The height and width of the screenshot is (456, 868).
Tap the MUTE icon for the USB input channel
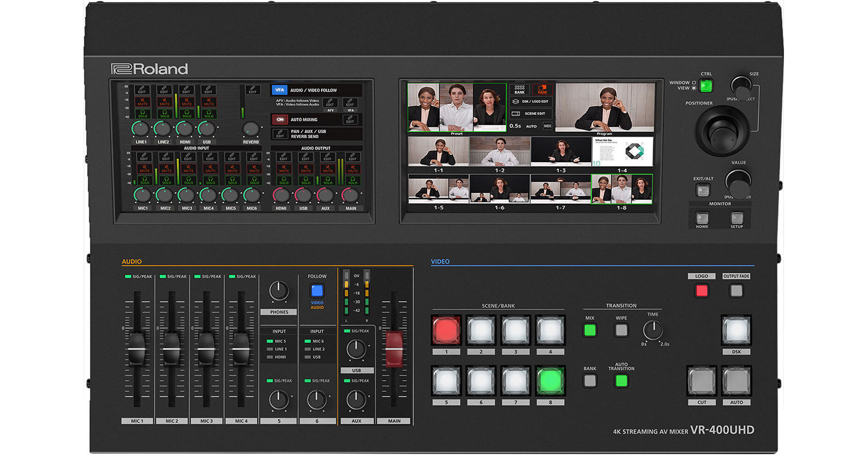tap(208, 102)
